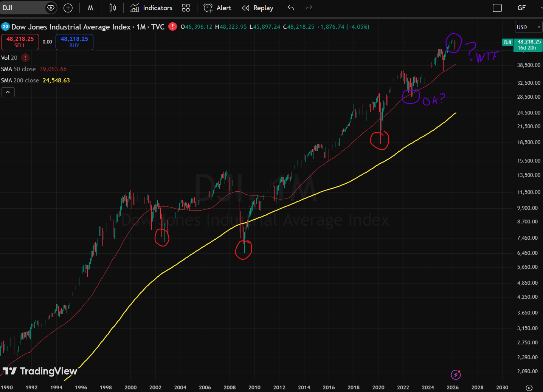
Task: Create an Alert from toolbar
Action: click(217, 8)
